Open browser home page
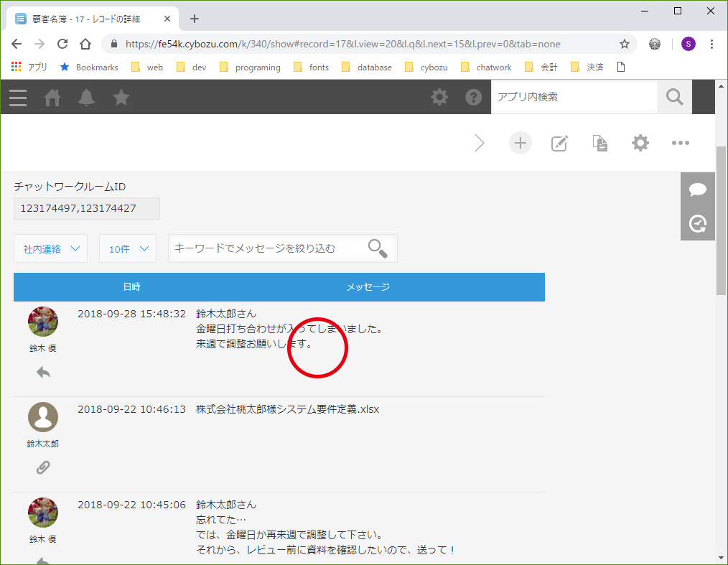Viewport: 728px width, 565px height. pos(85,44)
